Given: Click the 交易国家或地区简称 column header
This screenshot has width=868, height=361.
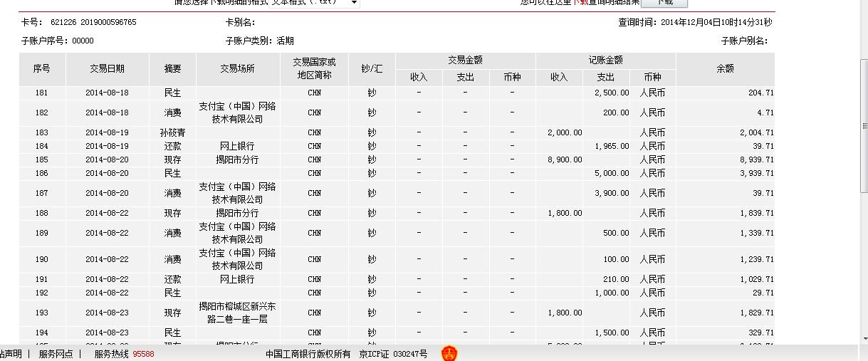Looking at the screenshot, I should [314, 69].
